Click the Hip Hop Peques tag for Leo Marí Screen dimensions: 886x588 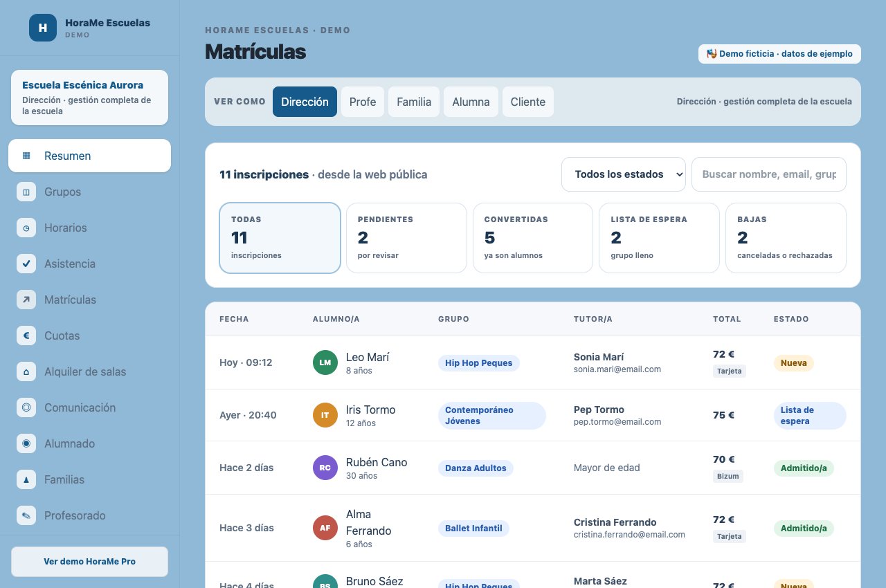[479, 363]
